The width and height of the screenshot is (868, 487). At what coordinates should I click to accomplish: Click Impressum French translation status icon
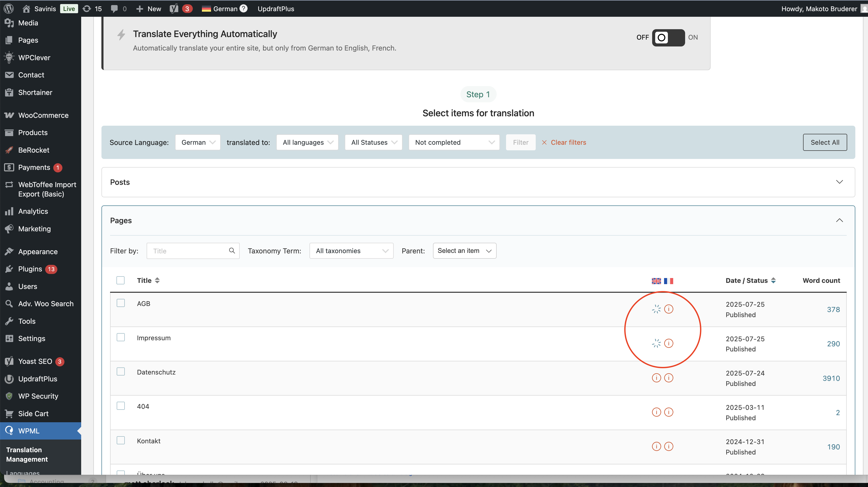point(669,343)
